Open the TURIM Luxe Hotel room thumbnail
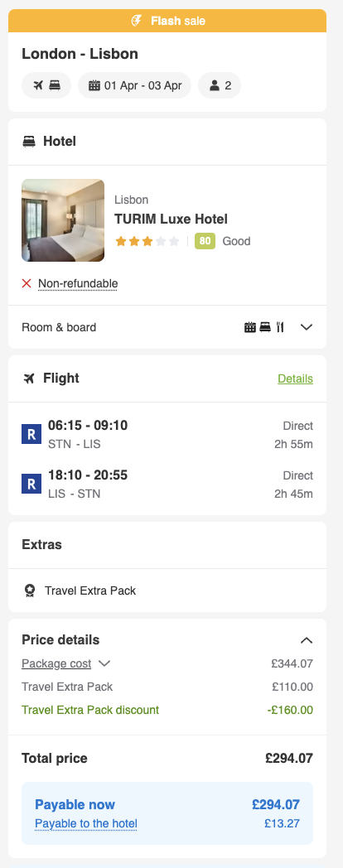The width and height of the screenshot is (343, 868). pos(63,220)
